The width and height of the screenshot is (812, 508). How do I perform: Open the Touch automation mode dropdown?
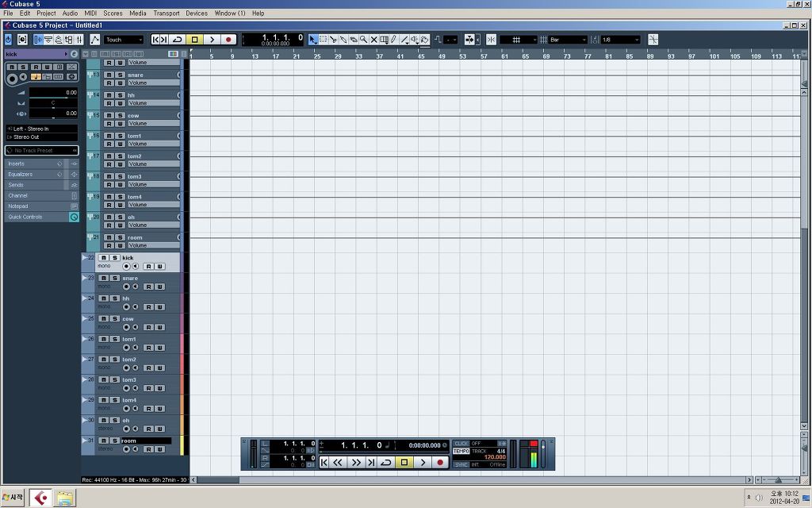coord(124,40)
